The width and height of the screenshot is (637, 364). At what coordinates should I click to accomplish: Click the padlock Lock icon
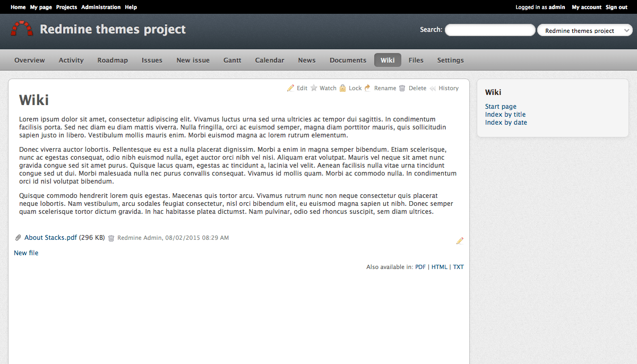[x=343, y=88]
